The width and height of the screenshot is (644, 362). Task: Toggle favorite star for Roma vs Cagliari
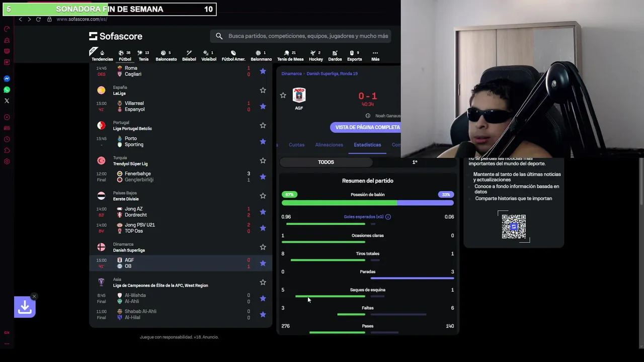click(263, 71)
